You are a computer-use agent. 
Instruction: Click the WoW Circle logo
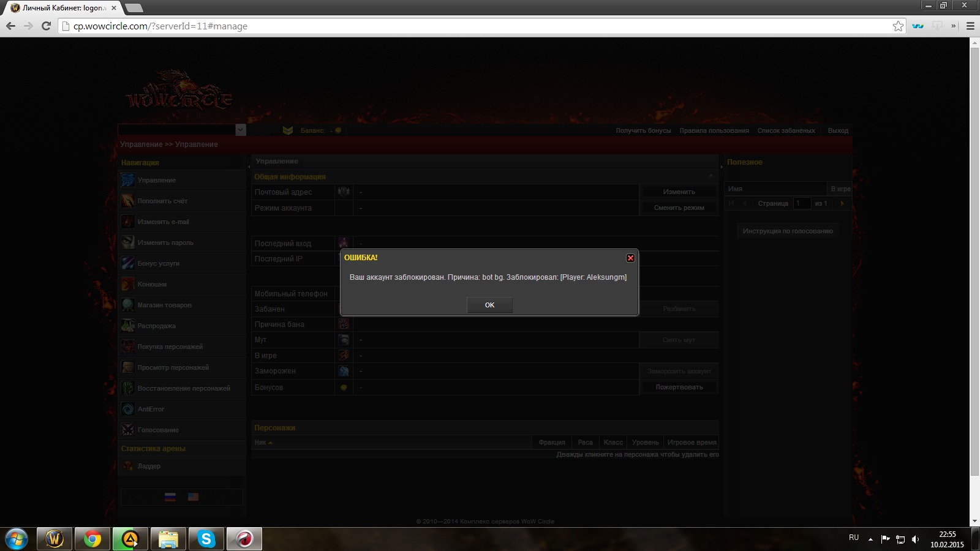click(178, 92)
